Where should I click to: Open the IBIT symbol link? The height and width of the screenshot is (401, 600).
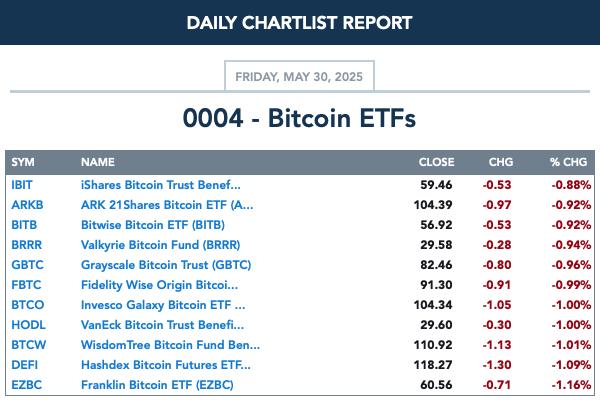point(22,185)
